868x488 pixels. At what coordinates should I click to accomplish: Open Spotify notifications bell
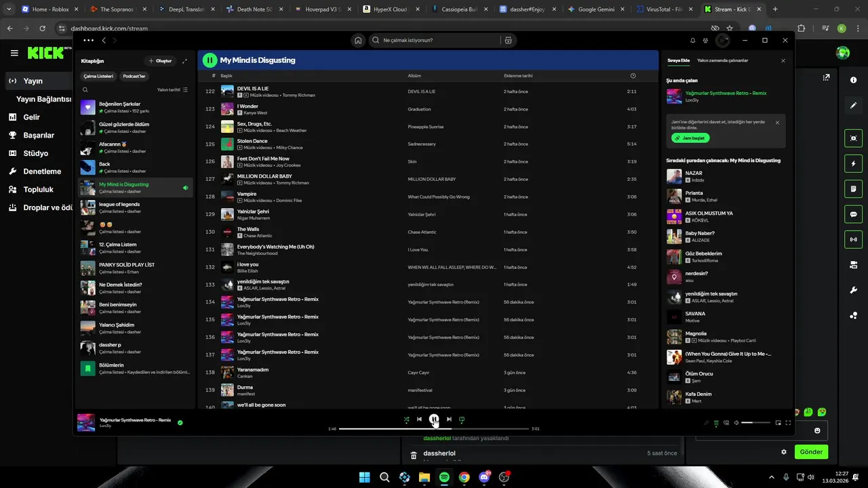pos(692,40)
